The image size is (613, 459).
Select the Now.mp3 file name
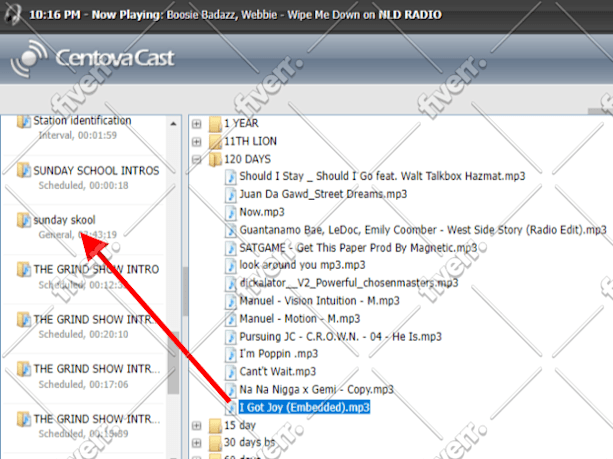tap(262, 212)
